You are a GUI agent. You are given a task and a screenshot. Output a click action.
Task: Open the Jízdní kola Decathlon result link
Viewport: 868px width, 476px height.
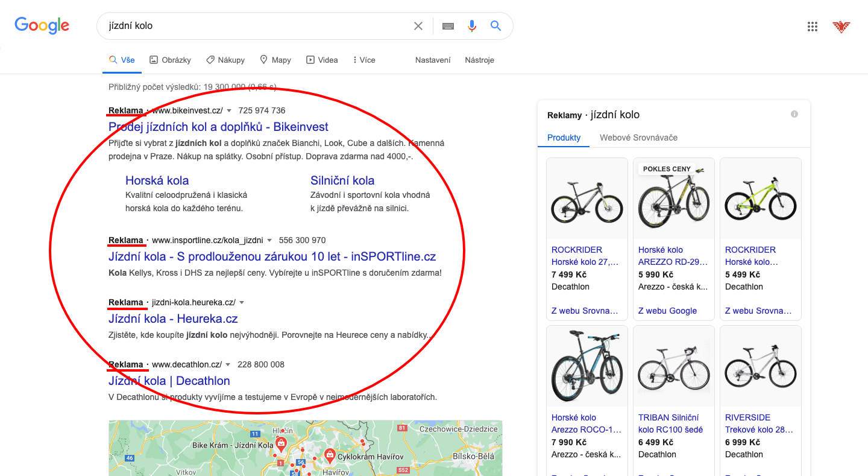click(169, 381)
